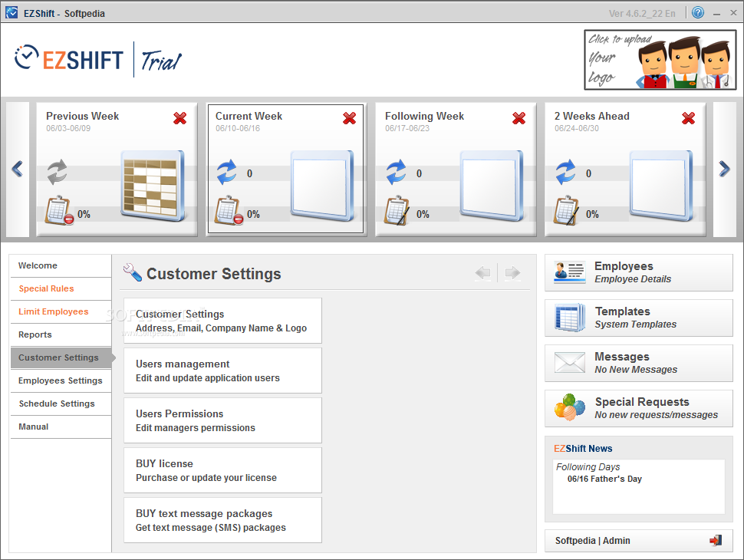Open Users management option

coord(222,371)
